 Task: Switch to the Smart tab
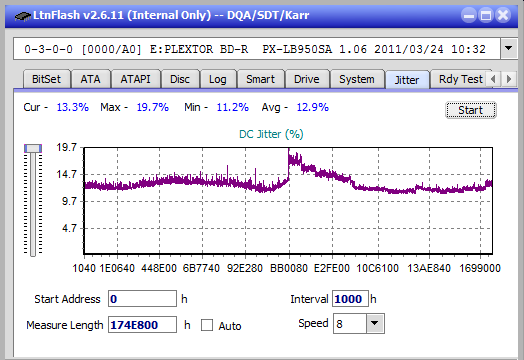click(260, 79)
